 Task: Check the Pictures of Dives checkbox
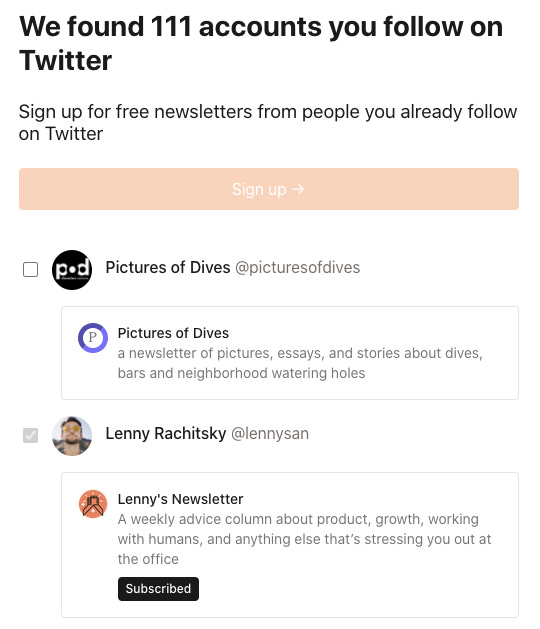[x=30, y=270]
